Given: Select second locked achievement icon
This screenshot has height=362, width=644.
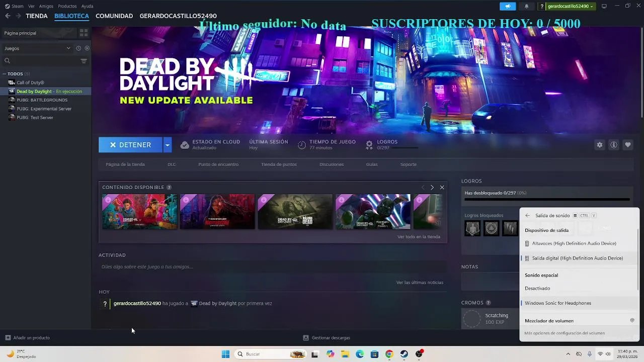Looking at the screenshot, I should pyautogui.click(x=491, y=228).
